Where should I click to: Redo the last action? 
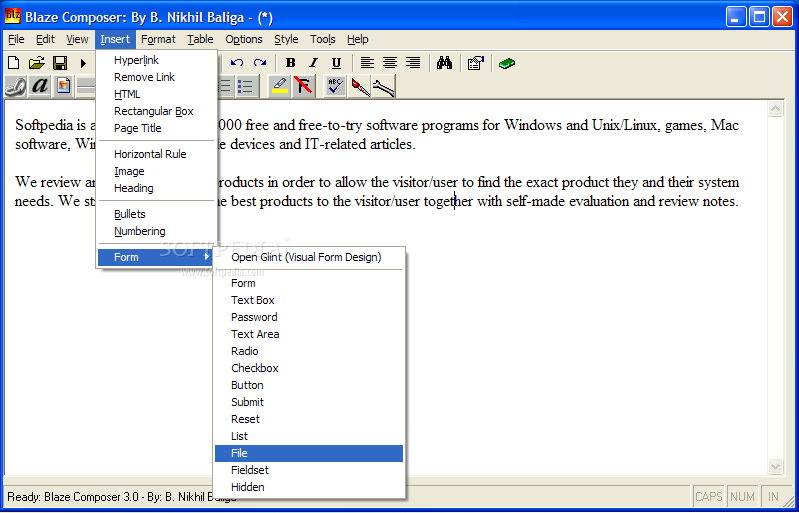260,63
